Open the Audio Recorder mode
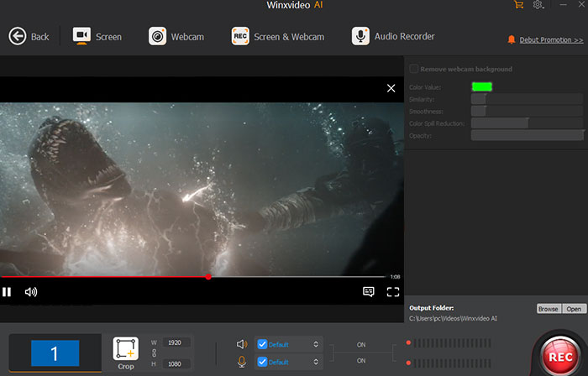Image resolution: width=588 pixels, height=376 pixels. [393, 36]
